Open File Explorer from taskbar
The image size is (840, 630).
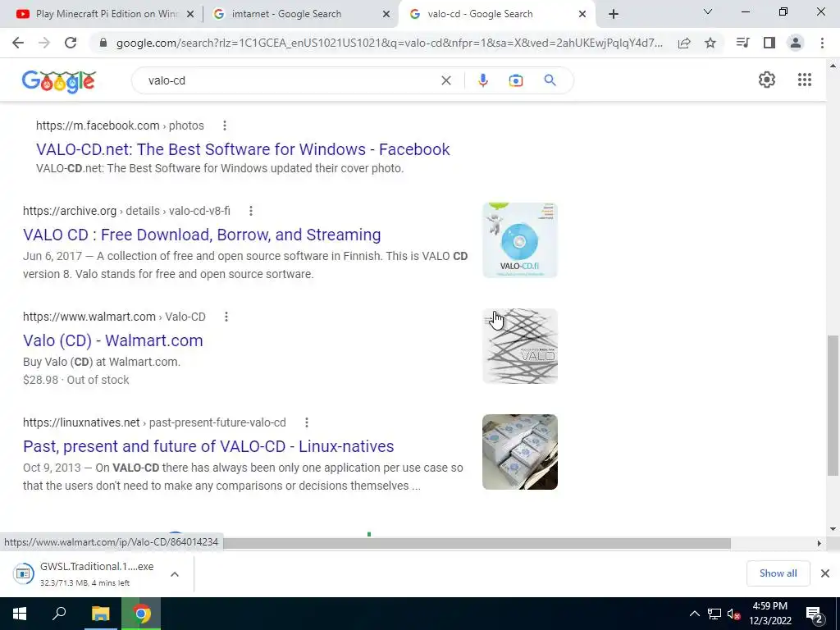click(x=100, y=614)
